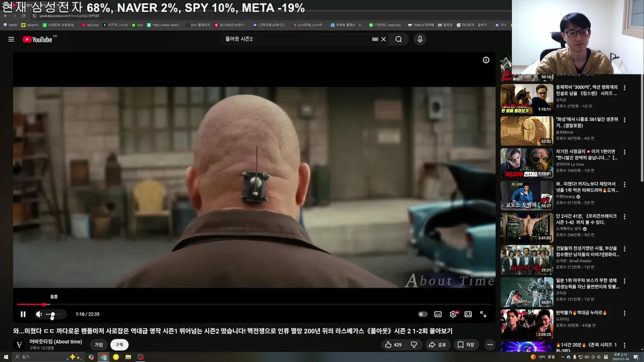The height and width of the screenshot is (362, 644).
Task: Open more actions ellipsis under video
Action: click(490, 344)
